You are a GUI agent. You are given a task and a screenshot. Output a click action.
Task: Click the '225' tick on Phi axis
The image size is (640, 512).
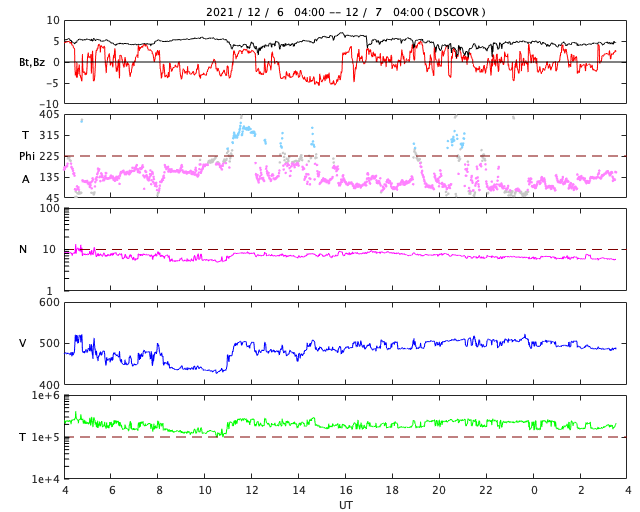coord(49,156)
